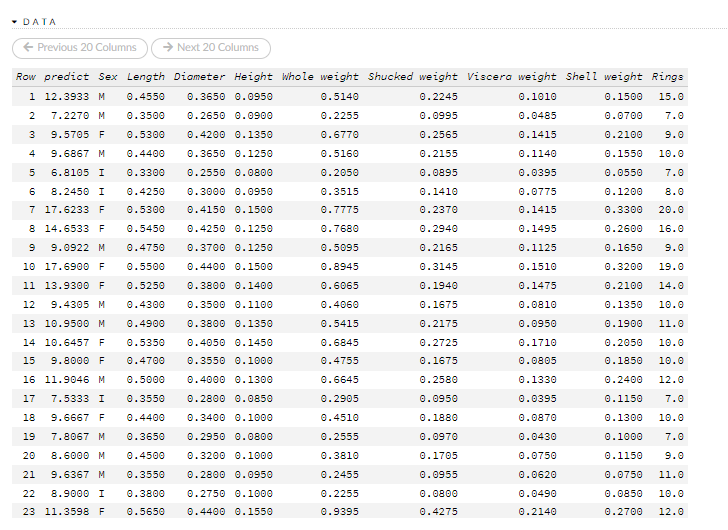728x530 pixels.
Task: Select predict value 11.9046 in row 16
Action: tap(66, 380)
